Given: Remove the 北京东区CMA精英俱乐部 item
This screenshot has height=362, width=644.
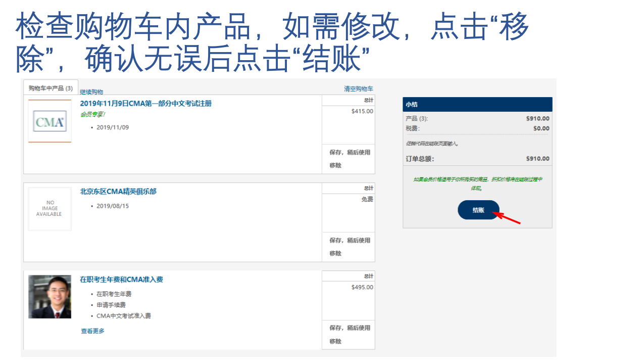Looking at the screenshot, I should click(x=334, y=254).
